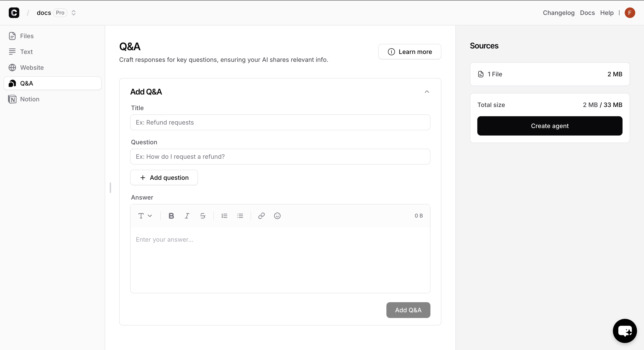
Task: Open the emoji picker in the editor
Action: point(277,216)
